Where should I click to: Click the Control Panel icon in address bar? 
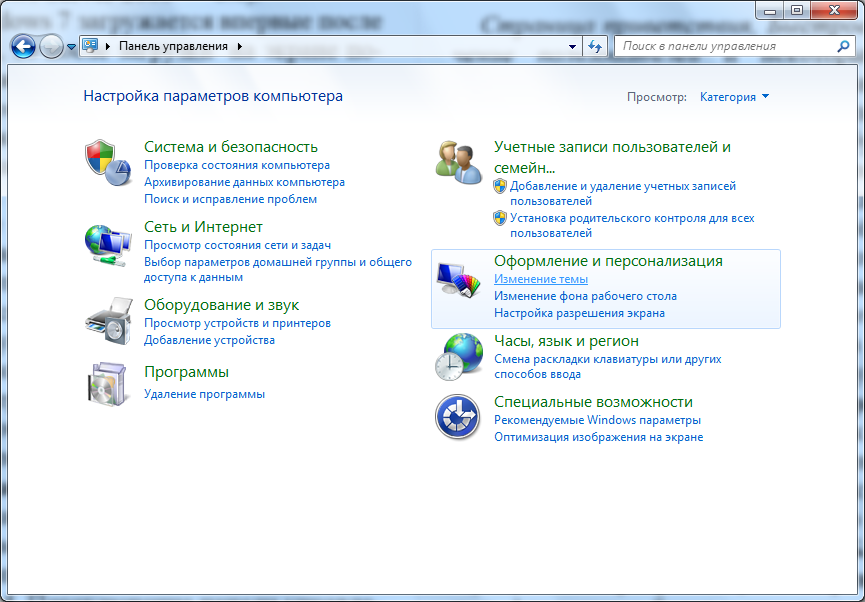(x=90, y=46)
